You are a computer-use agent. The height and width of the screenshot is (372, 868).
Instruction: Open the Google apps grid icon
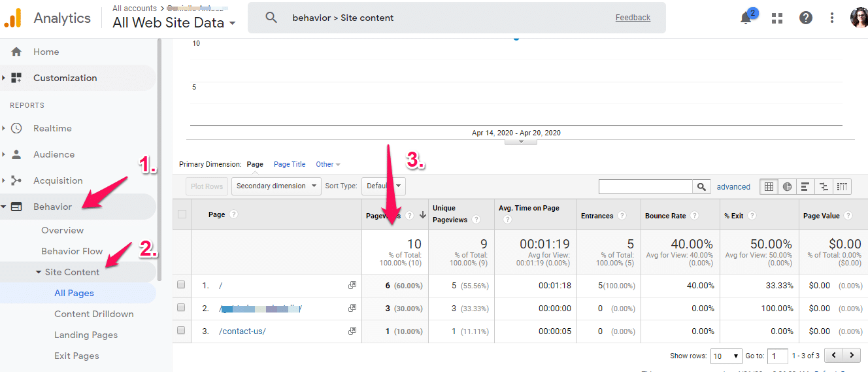click(777, 18)
